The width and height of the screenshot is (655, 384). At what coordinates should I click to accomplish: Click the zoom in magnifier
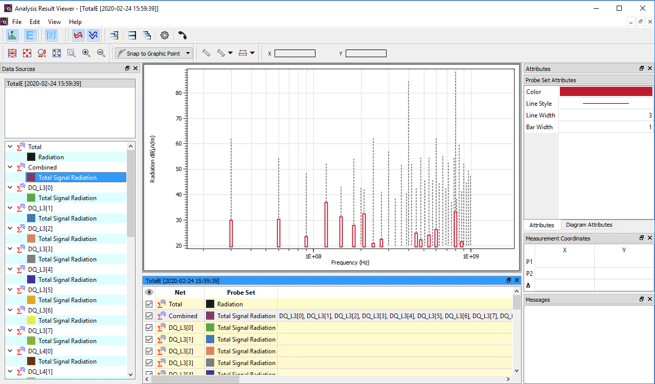pos(86,53)
